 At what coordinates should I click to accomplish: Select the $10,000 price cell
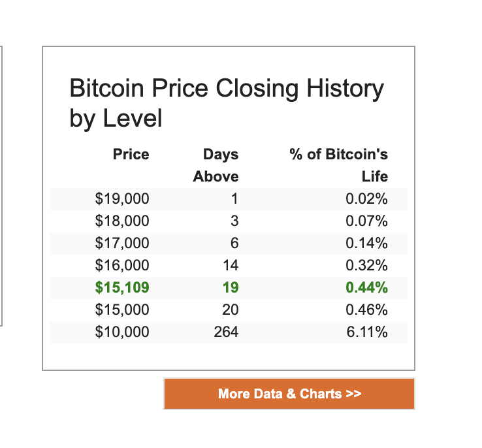[122, 332]
